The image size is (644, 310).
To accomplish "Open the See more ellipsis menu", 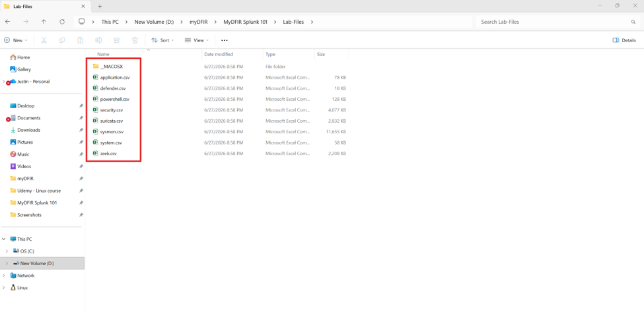I will [x=225, y=40].
